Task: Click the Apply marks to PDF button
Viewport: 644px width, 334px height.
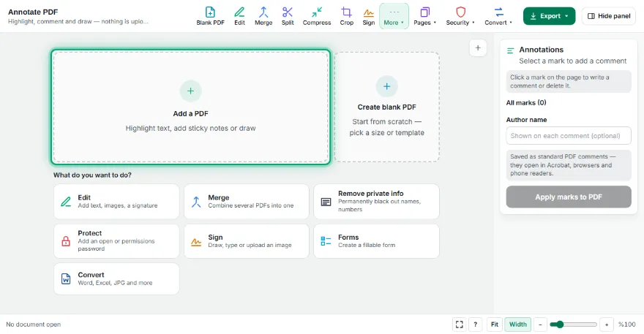Action: tap(569, 197)
